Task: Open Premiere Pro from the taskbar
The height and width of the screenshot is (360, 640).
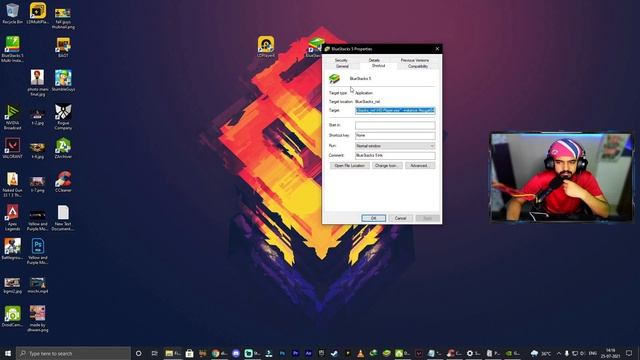Action: pyautogui.click(x=295, y=353)
